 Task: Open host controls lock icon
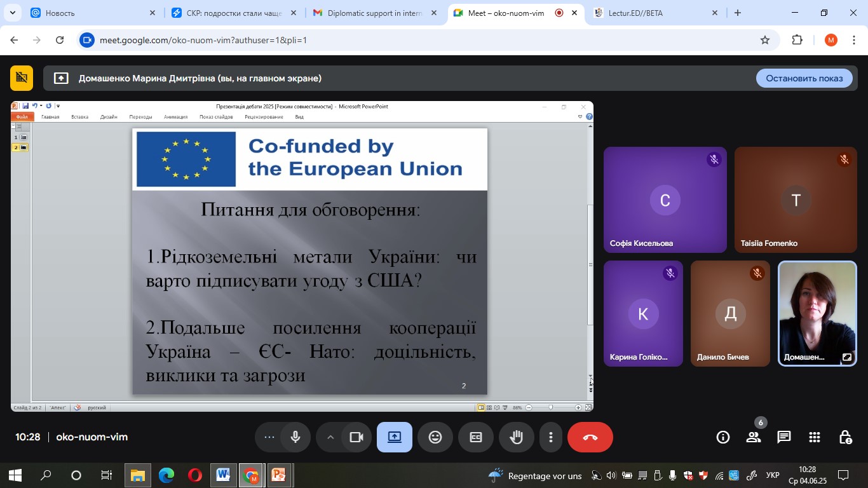[845, 437]
